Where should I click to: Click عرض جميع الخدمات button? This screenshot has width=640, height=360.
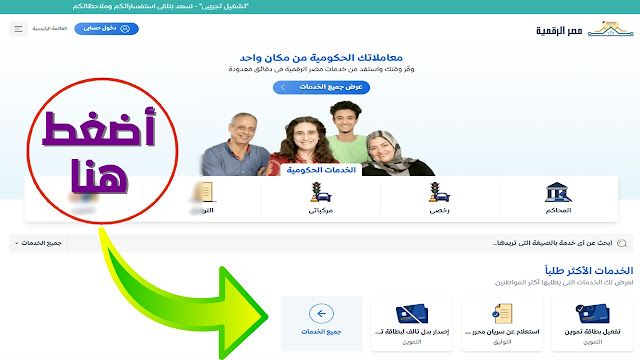[321, 87]
